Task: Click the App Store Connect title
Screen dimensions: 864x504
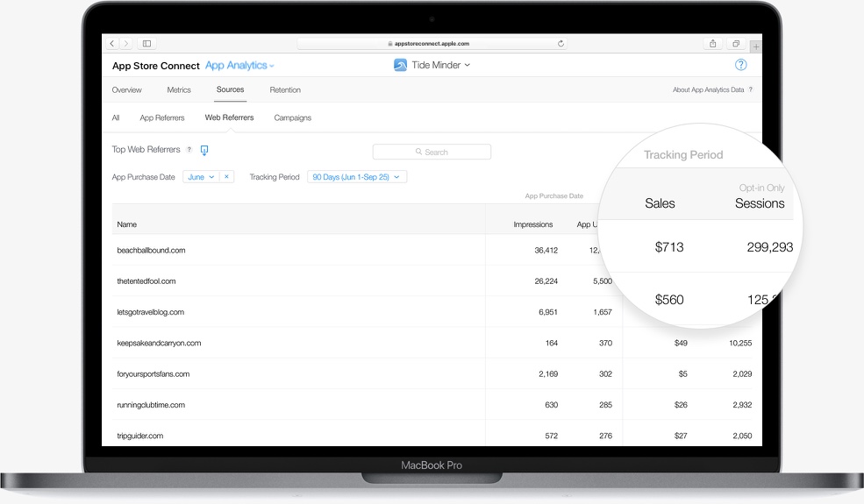Action: 156,66
